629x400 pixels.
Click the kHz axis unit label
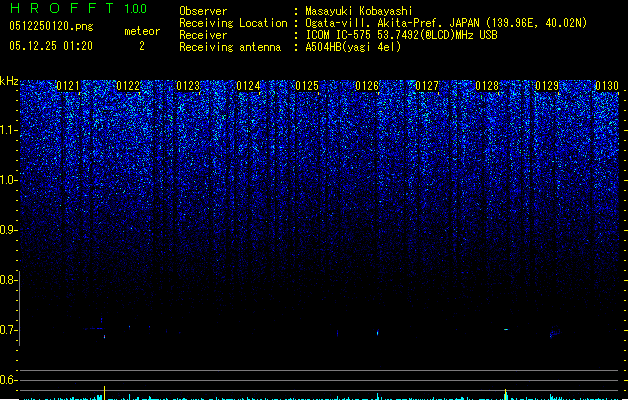click(9, 81)
